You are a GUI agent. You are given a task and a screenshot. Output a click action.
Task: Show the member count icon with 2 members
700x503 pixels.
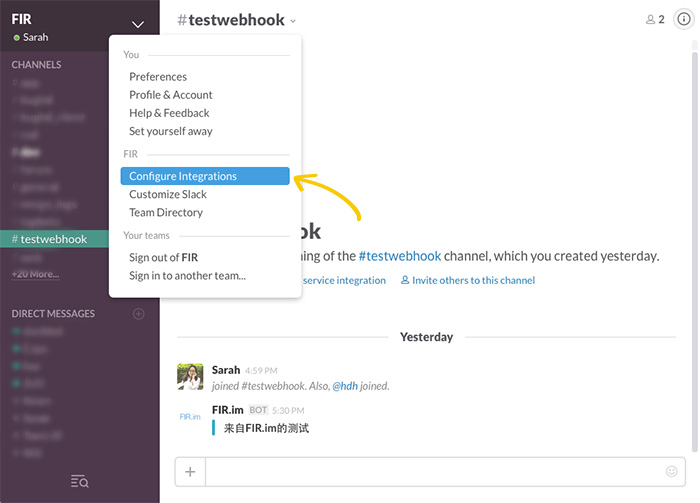(x=655, y=20)
